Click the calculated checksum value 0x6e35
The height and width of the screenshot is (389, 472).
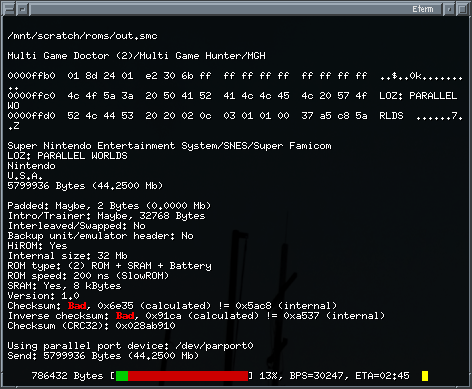(115, 306)
